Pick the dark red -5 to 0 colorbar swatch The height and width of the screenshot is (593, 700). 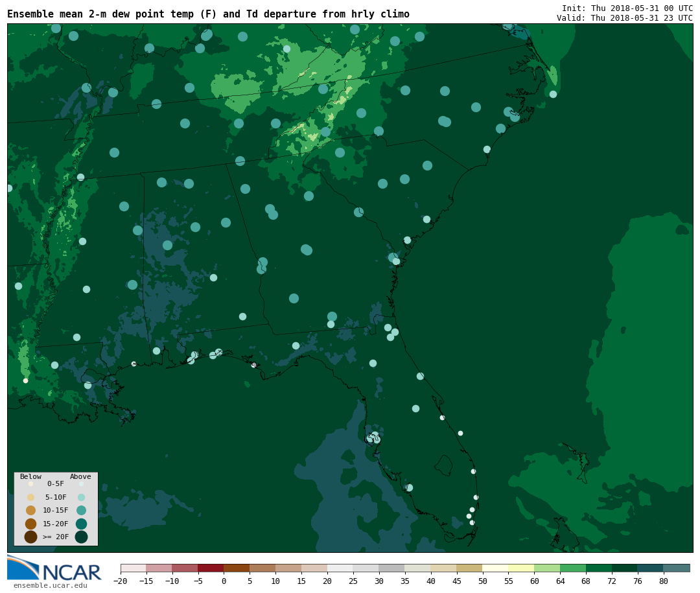pyautogui.click(x=211, y=568)
